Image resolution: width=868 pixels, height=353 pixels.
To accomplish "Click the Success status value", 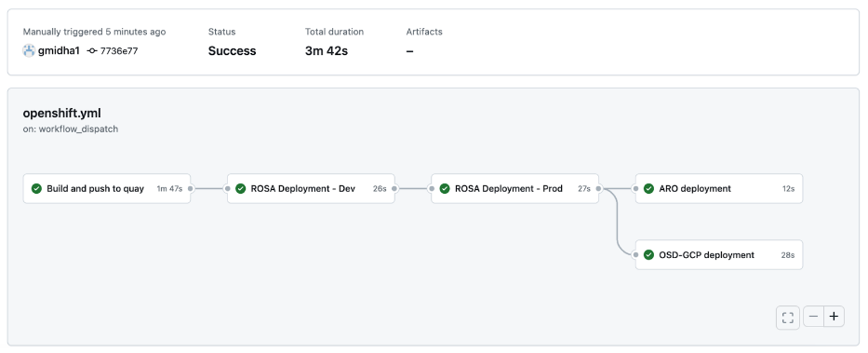I will [232, 51].
